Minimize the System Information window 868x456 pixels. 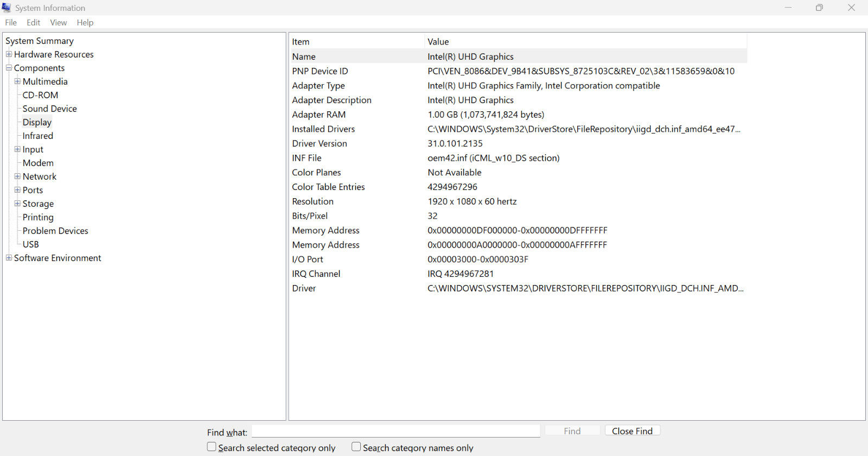(x=788, y=8)
